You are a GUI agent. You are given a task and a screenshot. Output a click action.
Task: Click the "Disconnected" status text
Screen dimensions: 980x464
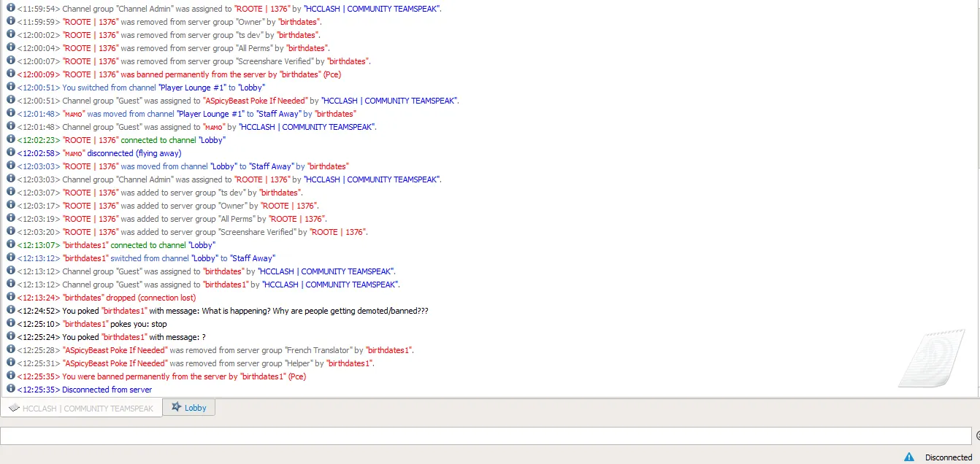pos(948,457)
